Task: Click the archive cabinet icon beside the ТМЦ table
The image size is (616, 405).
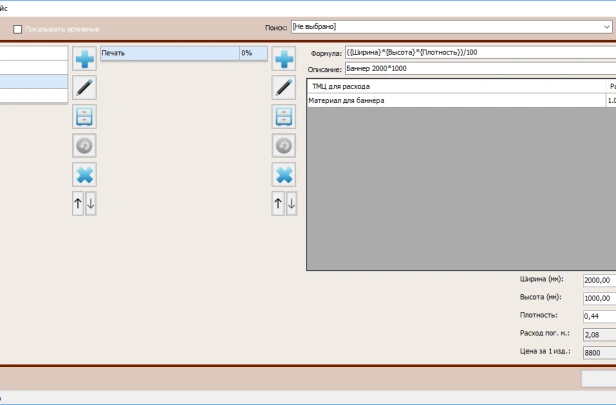Action: pos(285,117)
